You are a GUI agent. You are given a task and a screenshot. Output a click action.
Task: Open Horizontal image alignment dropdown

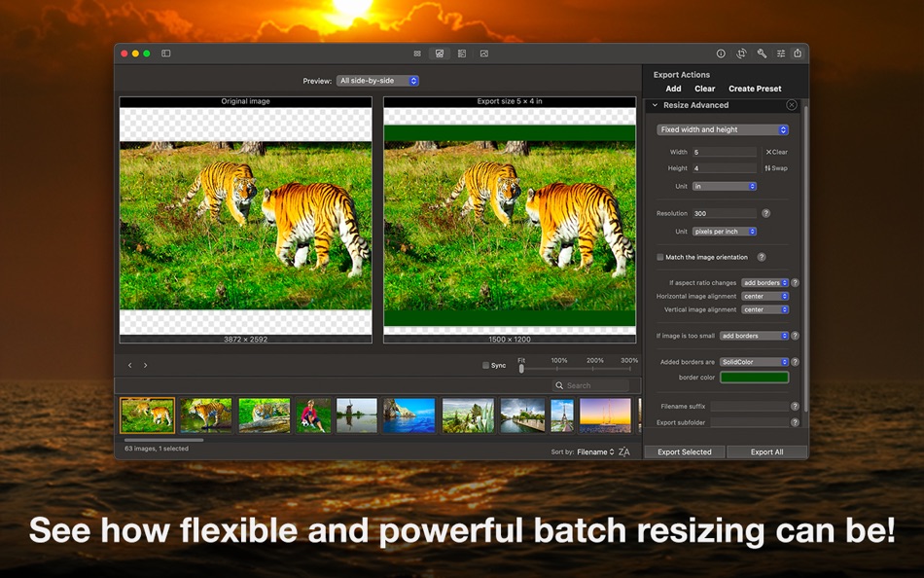pos(764,296)
